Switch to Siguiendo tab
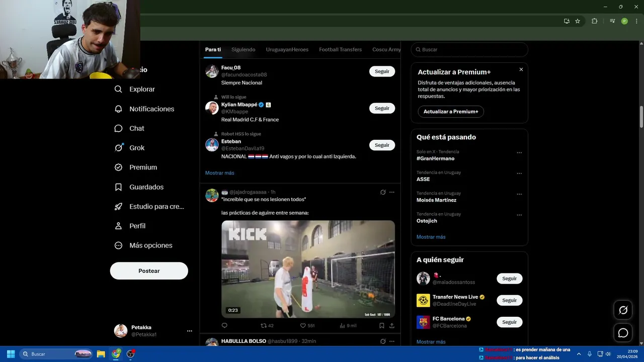Screen dimensions: 644x362 [x=244, y=50]
